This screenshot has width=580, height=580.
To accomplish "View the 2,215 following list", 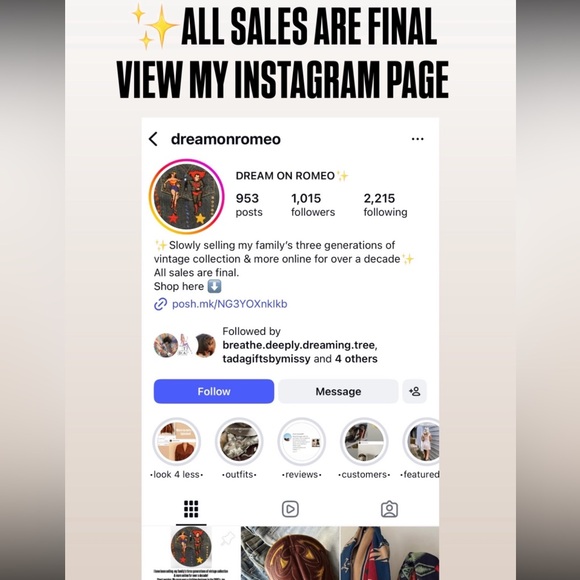I will coord(385,205).
